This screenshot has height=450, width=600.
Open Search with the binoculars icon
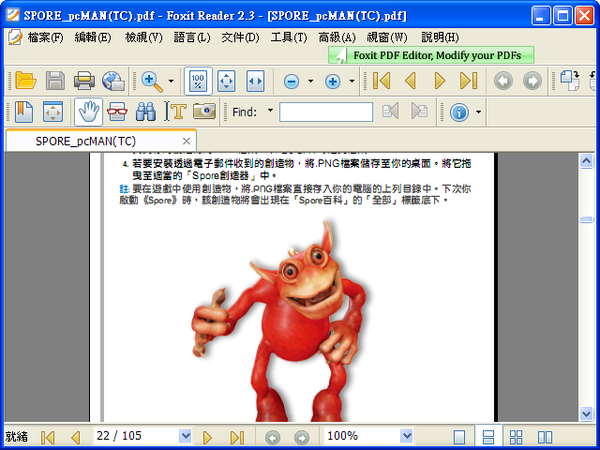[146, 112]
